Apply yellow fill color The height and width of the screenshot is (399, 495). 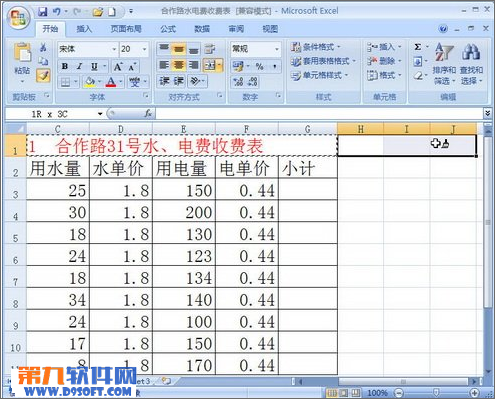pyautogui.click(x=90, y=82)
